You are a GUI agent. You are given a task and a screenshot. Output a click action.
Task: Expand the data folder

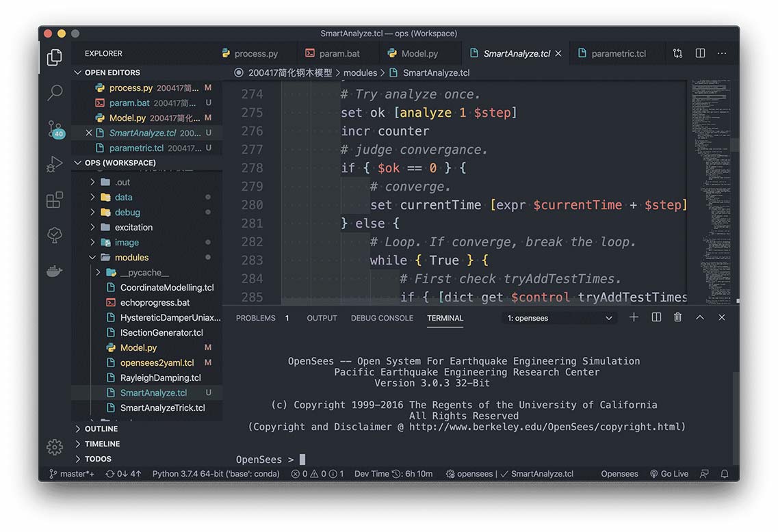click(x=147, y=197)
